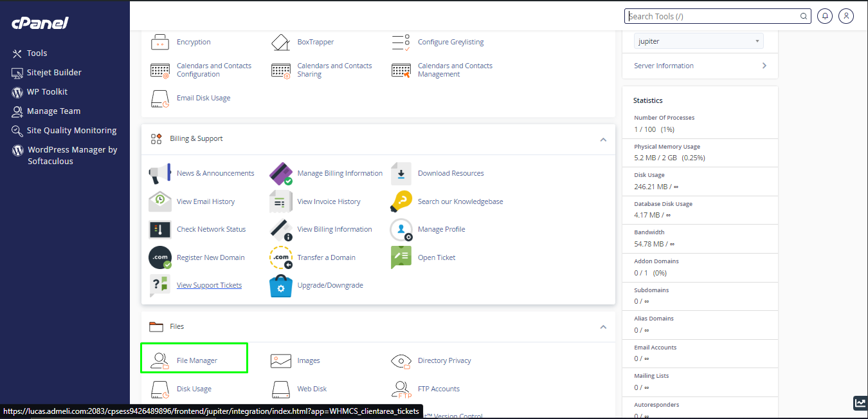This screenshot has width=868, height=419.
Task: Click the notifications bell icon
Action: coord(825,16)
